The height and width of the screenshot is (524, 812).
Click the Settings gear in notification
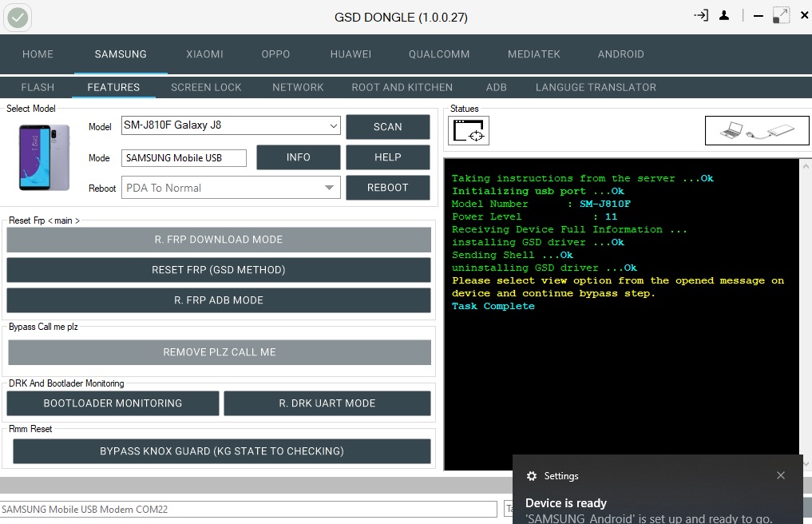[531, 476]
